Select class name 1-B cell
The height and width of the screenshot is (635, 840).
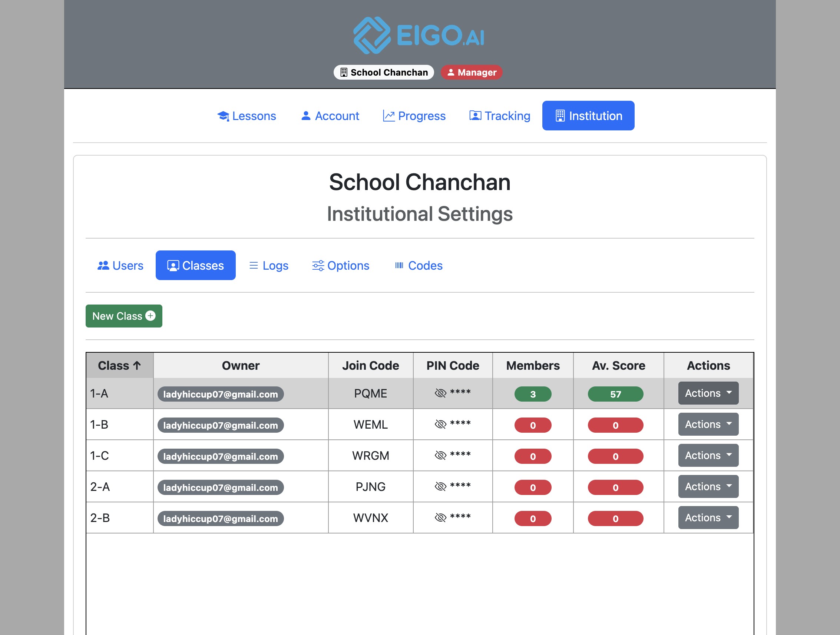pyautogui.click(x=120, y=424)
